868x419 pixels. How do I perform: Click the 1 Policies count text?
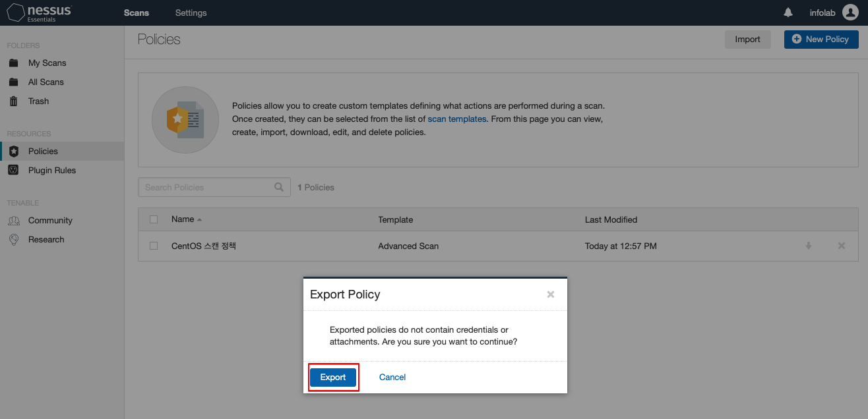(x=316, y=188)
